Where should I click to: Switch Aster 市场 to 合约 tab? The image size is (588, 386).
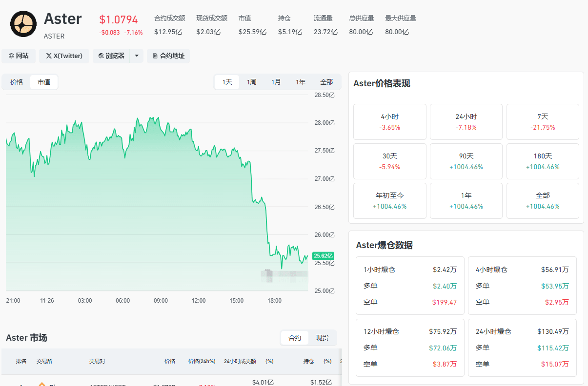click(x=295, y=338)
